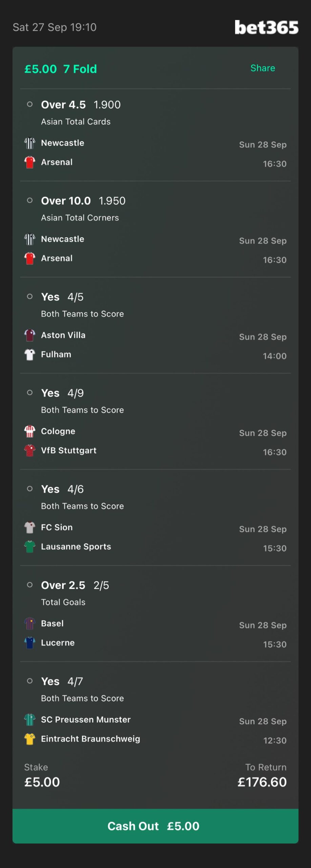Cash out the bet for £5.00

coord(155,826)
